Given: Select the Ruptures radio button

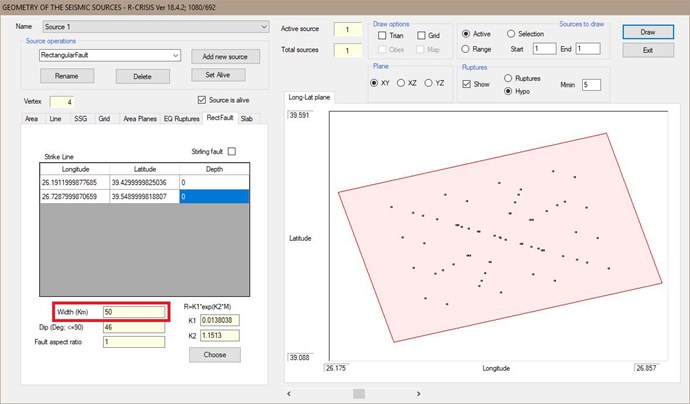Looking at the screenshot, I should [509, 77].
